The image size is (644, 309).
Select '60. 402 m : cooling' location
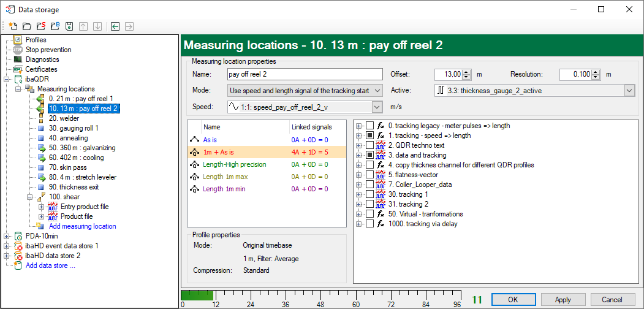tap(77, 158)
